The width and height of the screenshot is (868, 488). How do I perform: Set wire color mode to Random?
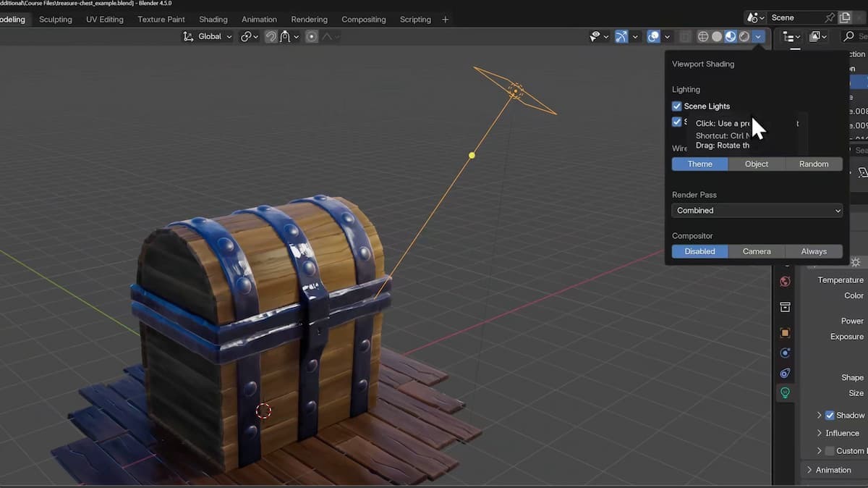tap(814, 164)
